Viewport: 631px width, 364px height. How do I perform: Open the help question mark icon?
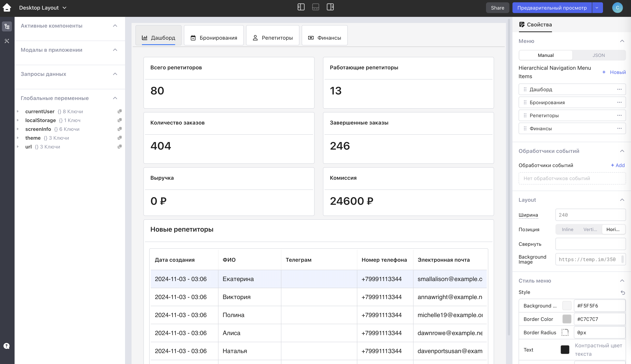[x=7, y=346]
